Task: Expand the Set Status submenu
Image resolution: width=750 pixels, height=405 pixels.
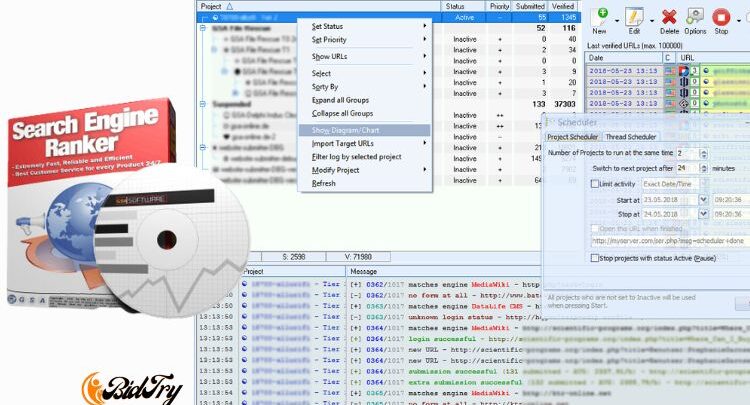Action: (368, 26)
